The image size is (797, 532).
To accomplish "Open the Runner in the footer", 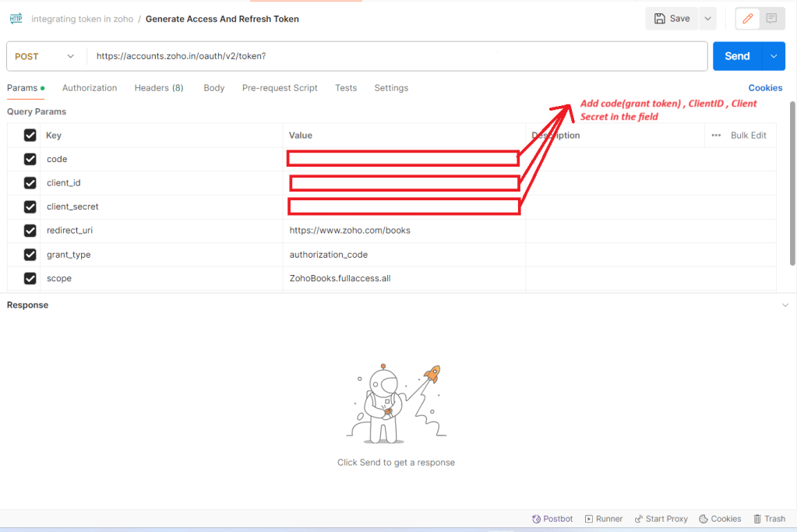I will pyautogui.click(x=604, y=519).
